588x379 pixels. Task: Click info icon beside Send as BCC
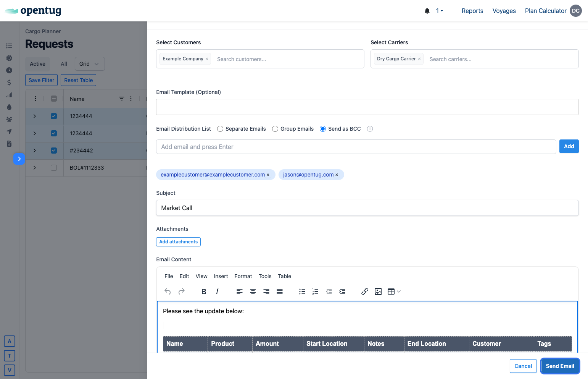370,129
